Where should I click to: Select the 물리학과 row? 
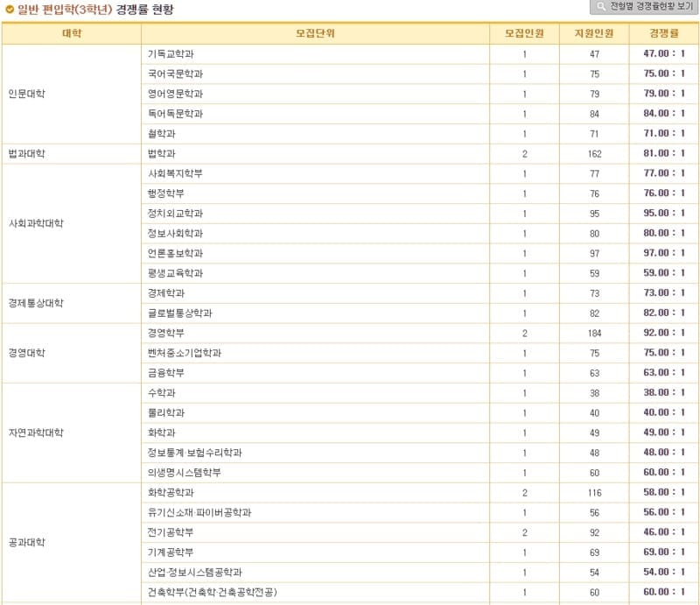click(x=420, y=413)
